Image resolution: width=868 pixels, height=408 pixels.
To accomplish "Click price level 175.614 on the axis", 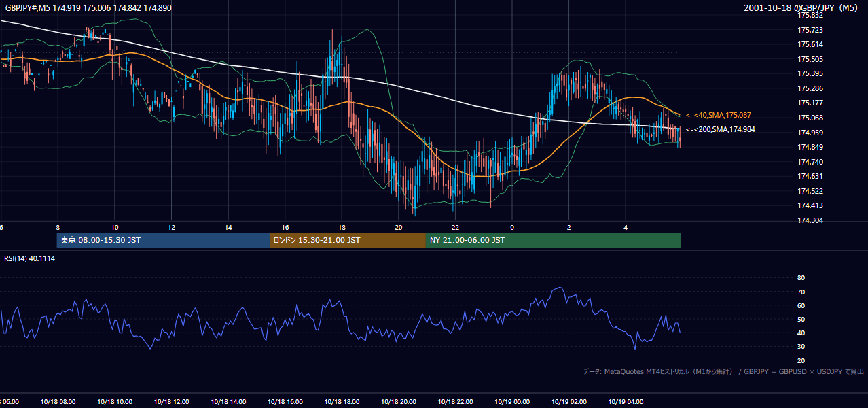I will [x=810, y=44].
